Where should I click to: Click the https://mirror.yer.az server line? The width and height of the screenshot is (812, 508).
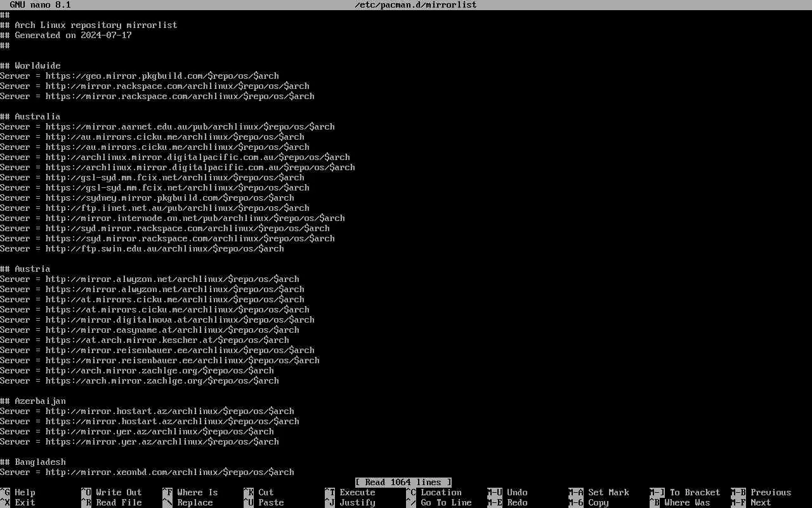tap(140, 441)
